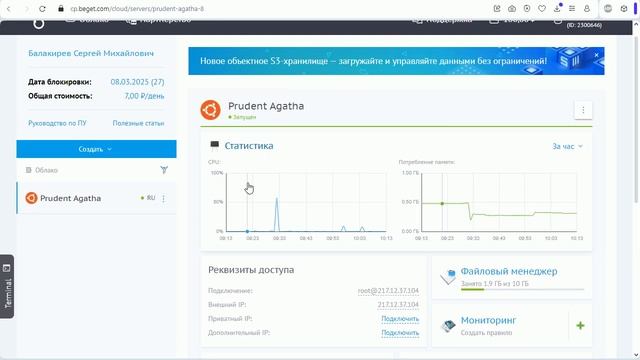This screenshot has height=360, width=640.
Task: Copy connection string root@217.12.37.104
Action: (388, 291)
